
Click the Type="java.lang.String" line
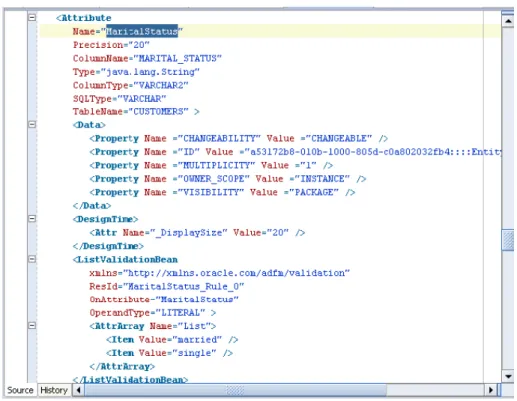136,72
